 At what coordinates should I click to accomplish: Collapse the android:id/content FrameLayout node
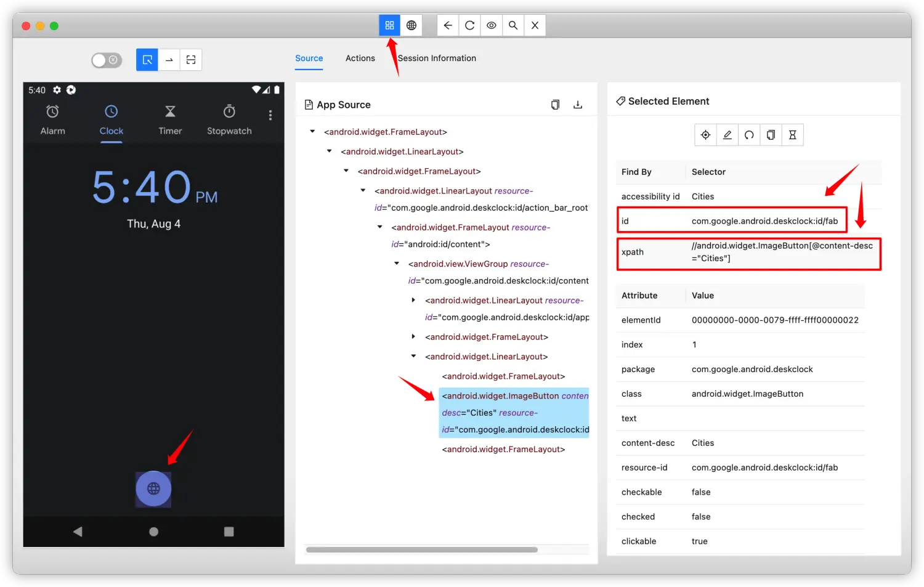tap(380, 227)
